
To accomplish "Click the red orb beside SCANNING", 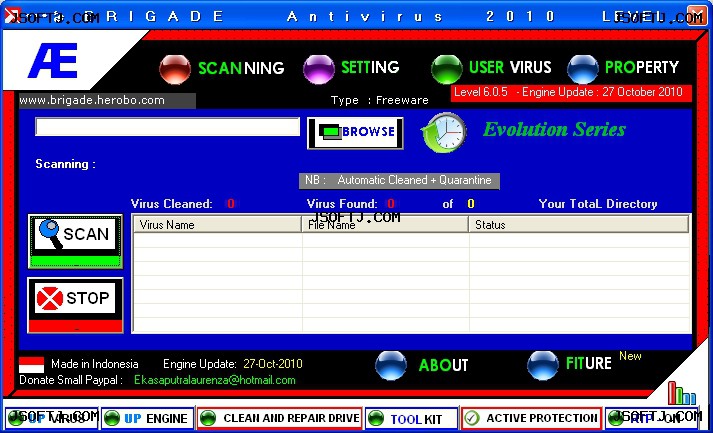I will [x=175, y=69].
